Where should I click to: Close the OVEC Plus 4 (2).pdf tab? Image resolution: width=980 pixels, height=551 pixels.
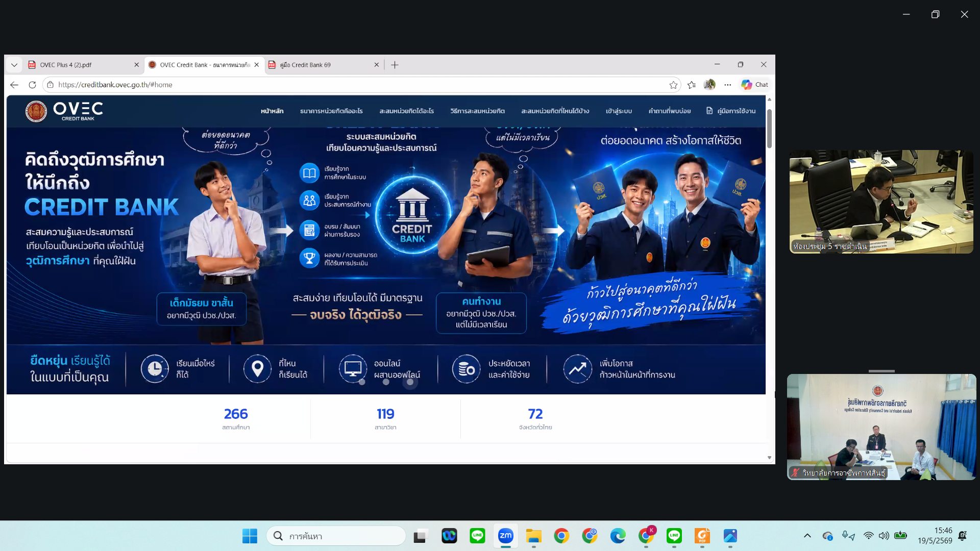(136, 65)
